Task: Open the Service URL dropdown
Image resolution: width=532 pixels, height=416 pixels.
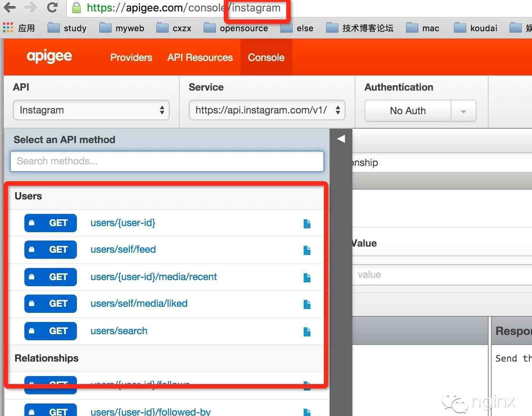Action: point(267,110)
